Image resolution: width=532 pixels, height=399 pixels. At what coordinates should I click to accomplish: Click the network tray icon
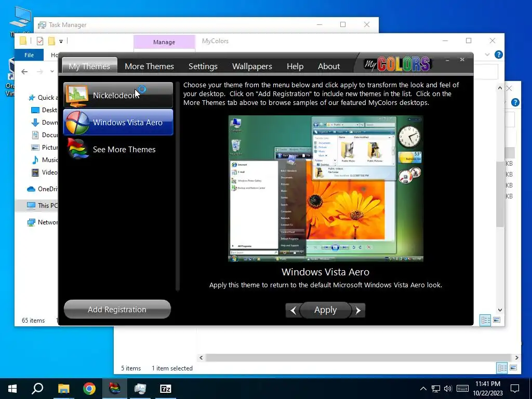[x=436, y=389]
